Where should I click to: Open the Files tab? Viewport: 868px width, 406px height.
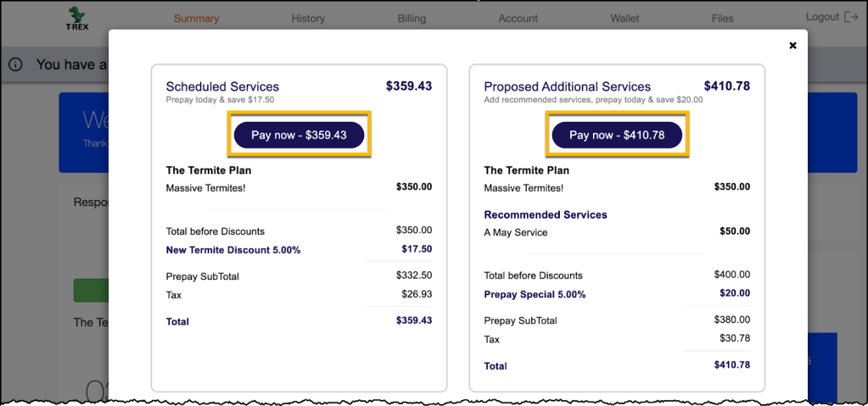pyautogui.click(x=722, y=19)
